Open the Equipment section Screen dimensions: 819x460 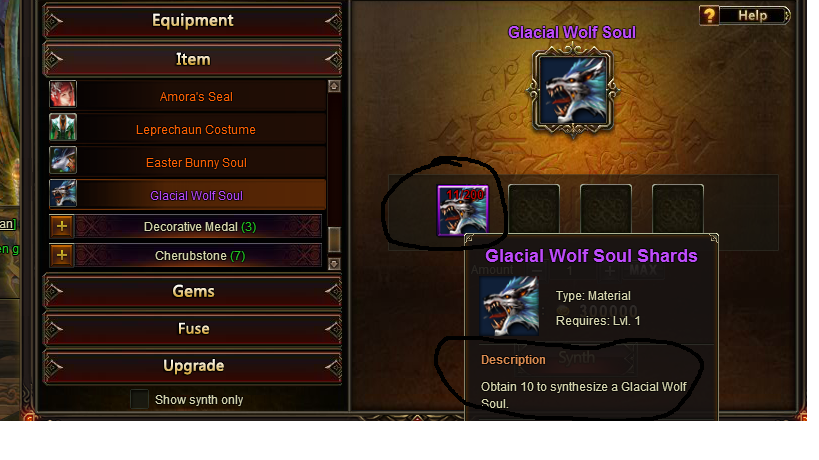(193, 20)
